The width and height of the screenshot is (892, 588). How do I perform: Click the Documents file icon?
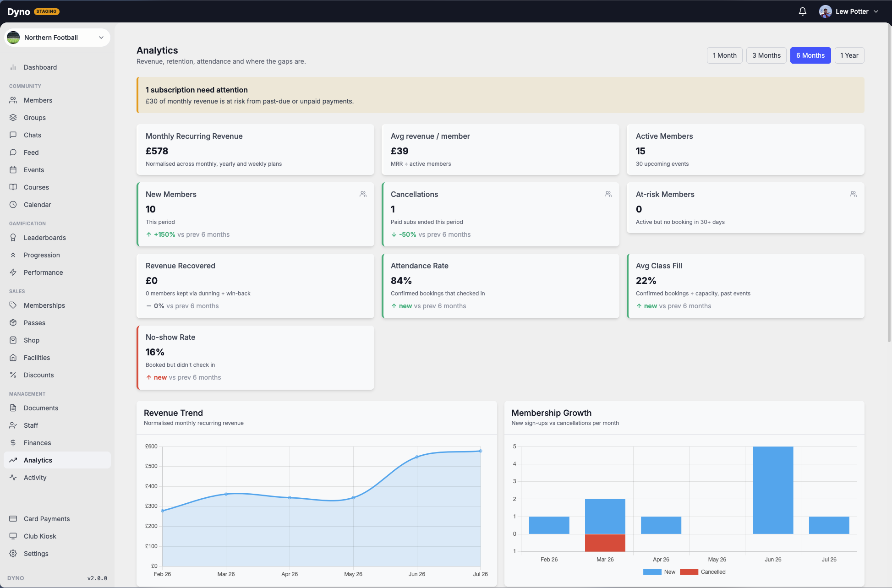click(13, 408)
